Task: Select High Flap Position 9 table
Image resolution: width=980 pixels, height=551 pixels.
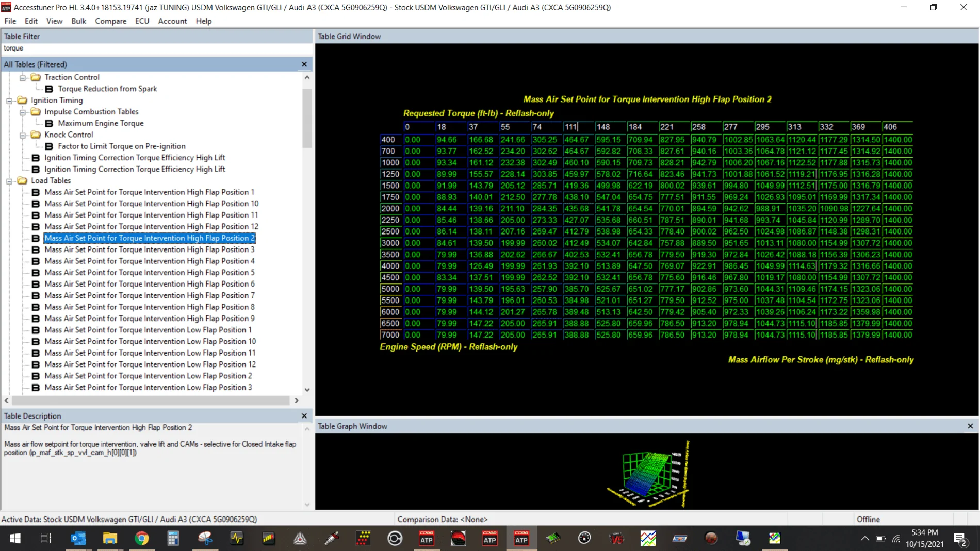Action: [x=149, y=319]
